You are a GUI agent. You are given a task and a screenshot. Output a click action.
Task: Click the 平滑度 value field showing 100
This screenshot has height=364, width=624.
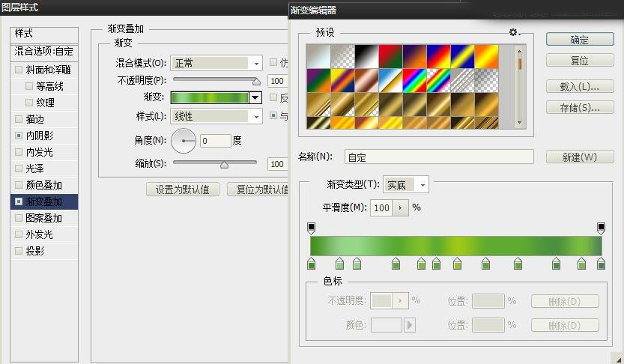[381, 207]
